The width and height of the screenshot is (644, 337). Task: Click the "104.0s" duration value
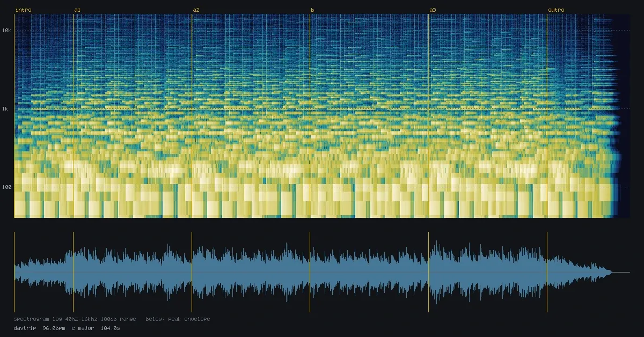tap(110, 328)
